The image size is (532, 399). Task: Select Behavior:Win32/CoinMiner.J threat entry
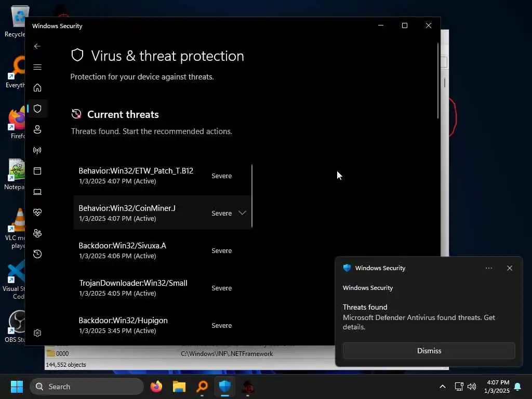tap(162, 212)
